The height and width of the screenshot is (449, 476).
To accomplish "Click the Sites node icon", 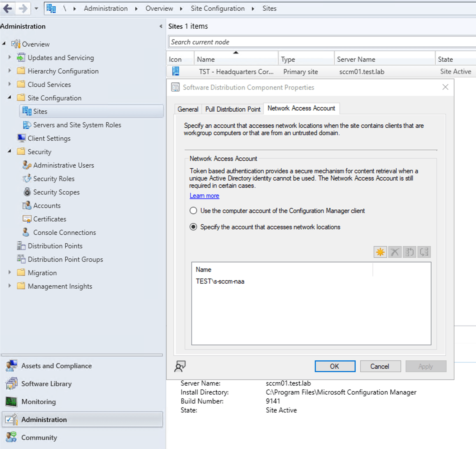I will coord(27,111).
